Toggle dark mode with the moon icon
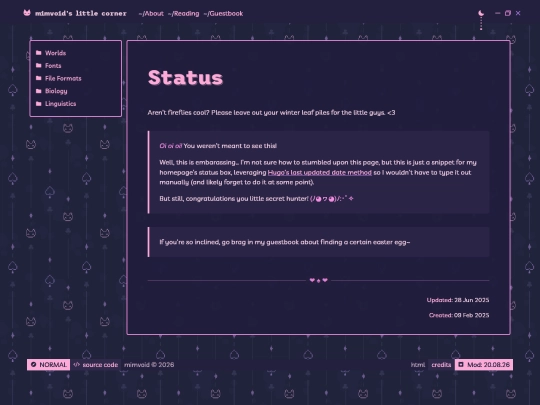Viewport: 540px width, 405px height. pyautogui.click(x=481, y=13)
